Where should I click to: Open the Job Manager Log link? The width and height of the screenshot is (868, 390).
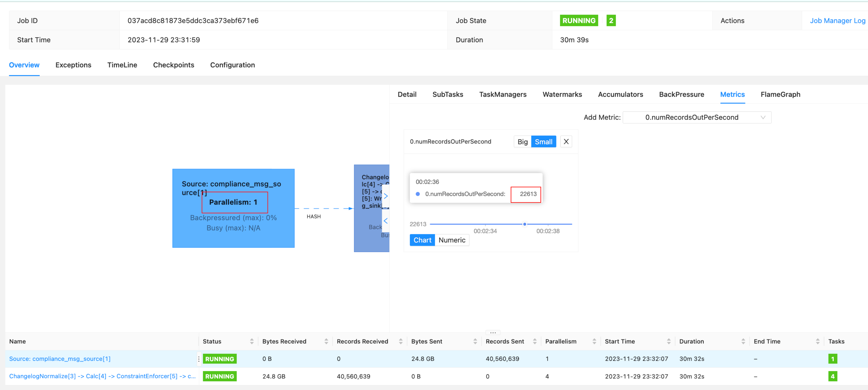coord(837,21)
